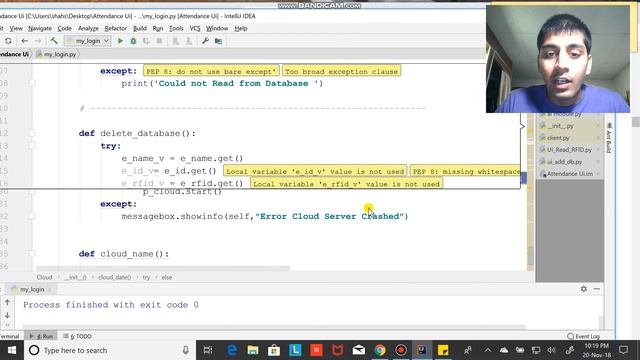Open the Terminal tool window
The image size is (640, 360).
10,336
